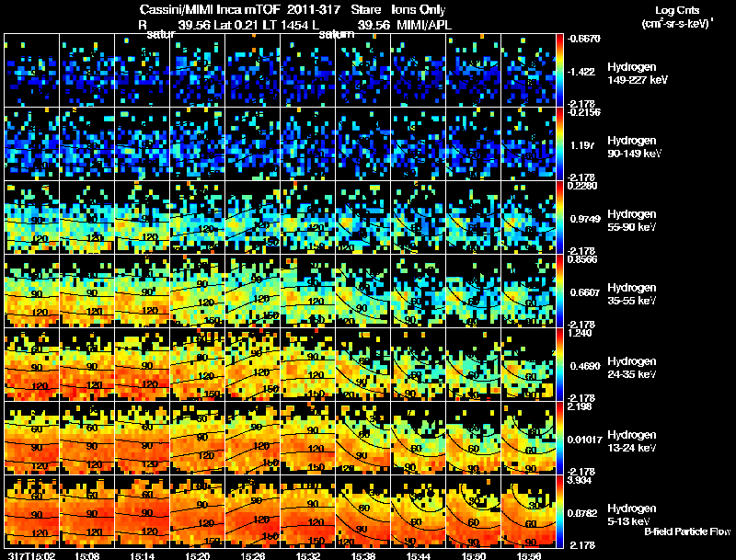Select the Hydrogen 90-149 keV panel at 15:38
The height and width of the screenshot is (560, 736).
click(x=362, y=144)
